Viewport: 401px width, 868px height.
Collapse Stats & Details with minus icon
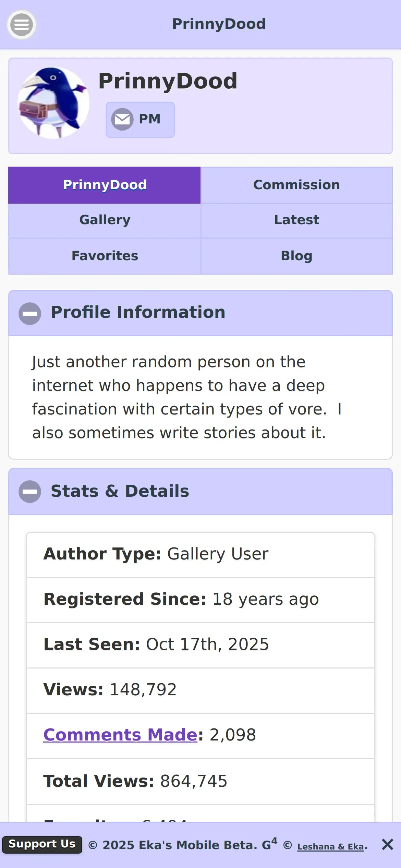pyautogui.click(x=30, y=491)
